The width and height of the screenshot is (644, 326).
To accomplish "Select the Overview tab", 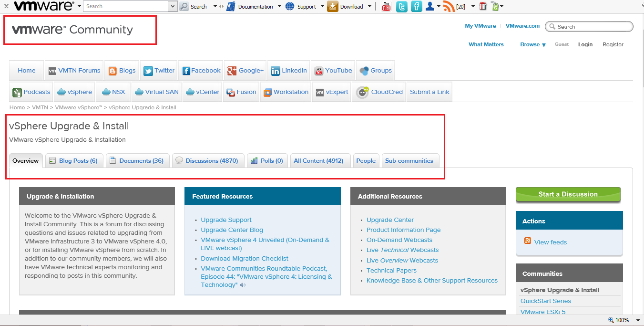I will [26, 161].
